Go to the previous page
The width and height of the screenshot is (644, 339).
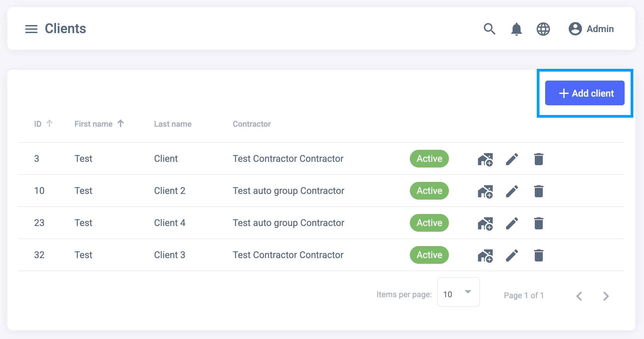click(x=579, y=296)
